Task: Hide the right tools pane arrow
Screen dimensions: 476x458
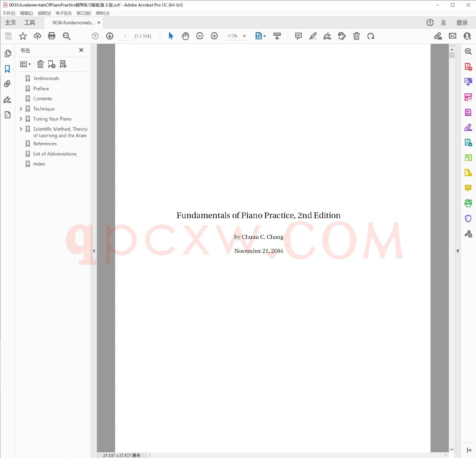Action: tap(457, 251)
